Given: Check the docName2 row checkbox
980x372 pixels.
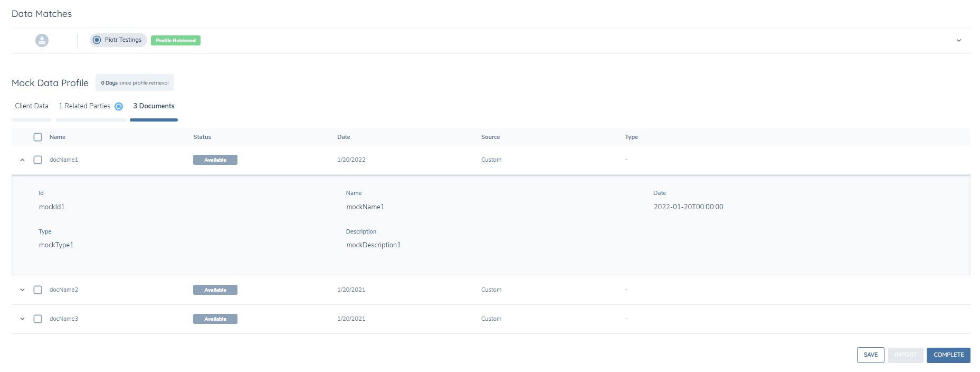Looking at the screenshot, I should coord(37,290).
